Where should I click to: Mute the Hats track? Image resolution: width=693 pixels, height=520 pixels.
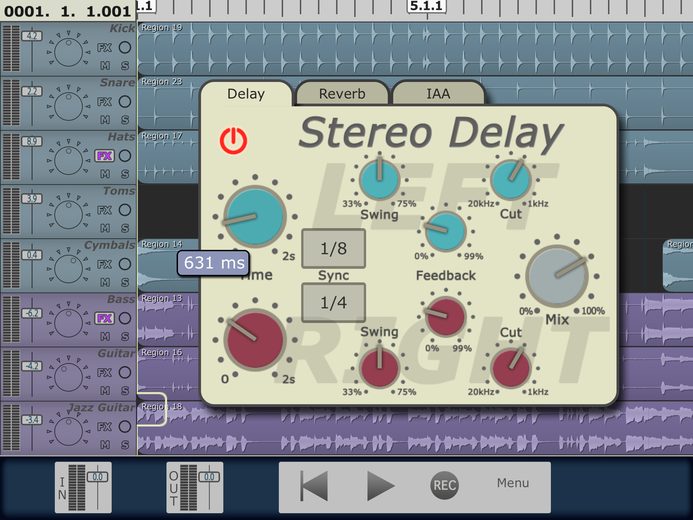tap(105, 174)
